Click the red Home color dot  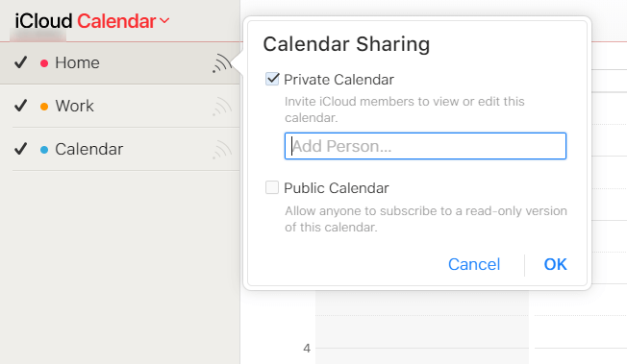click(x=44, y=63)
